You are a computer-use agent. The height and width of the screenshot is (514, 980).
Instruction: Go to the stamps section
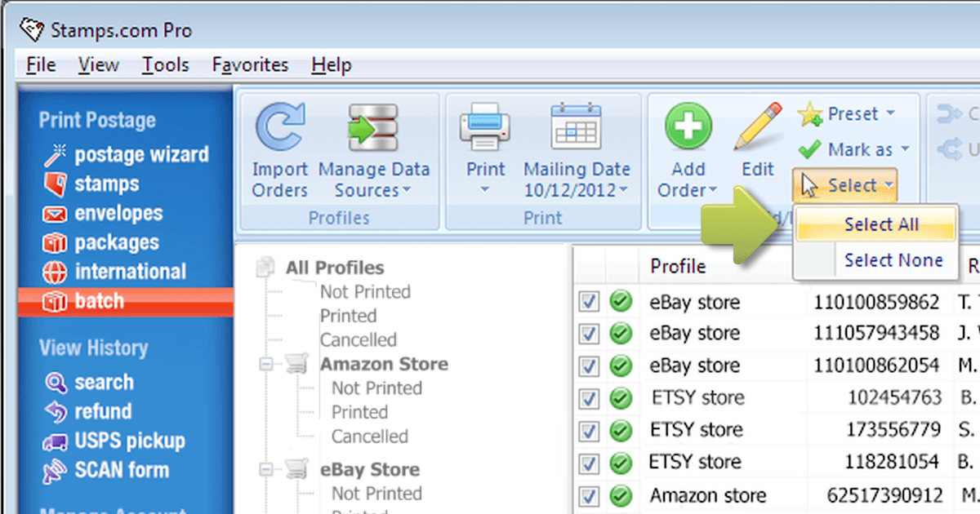click(107, 184)
